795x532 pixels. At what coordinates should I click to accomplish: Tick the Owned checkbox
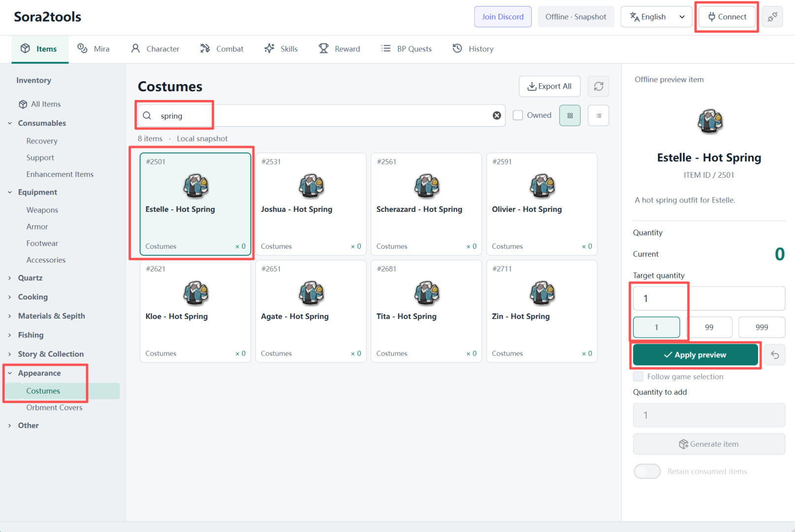(518, 115)
